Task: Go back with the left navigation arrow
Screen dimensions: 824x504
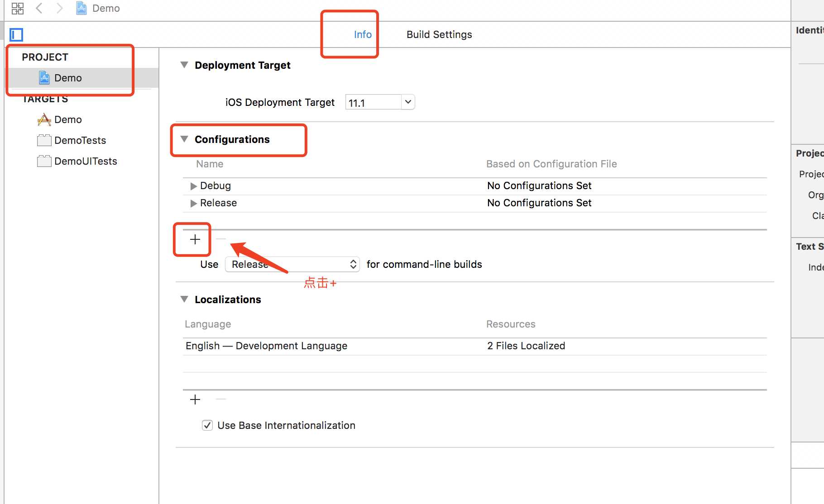Action: coord(39,8)
